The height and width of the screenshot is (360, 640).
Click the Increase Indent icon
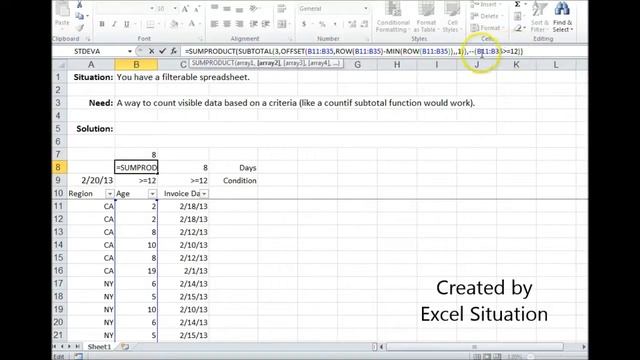266,24
